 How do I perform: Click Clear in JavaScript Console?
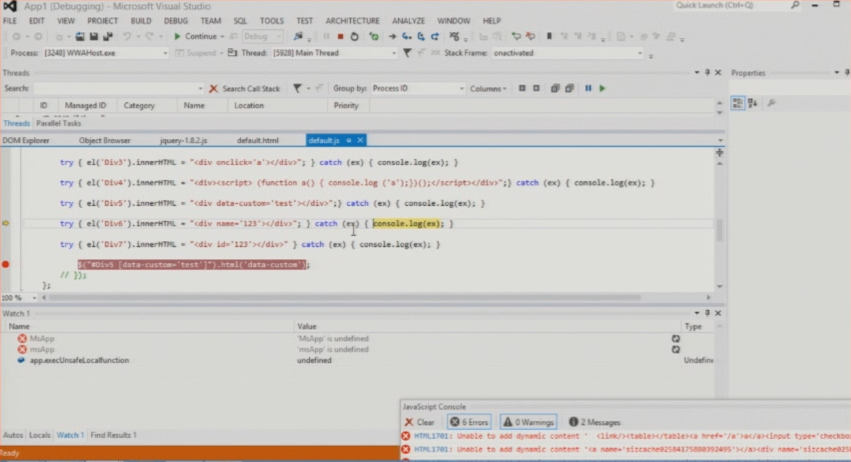pos(420,422)
